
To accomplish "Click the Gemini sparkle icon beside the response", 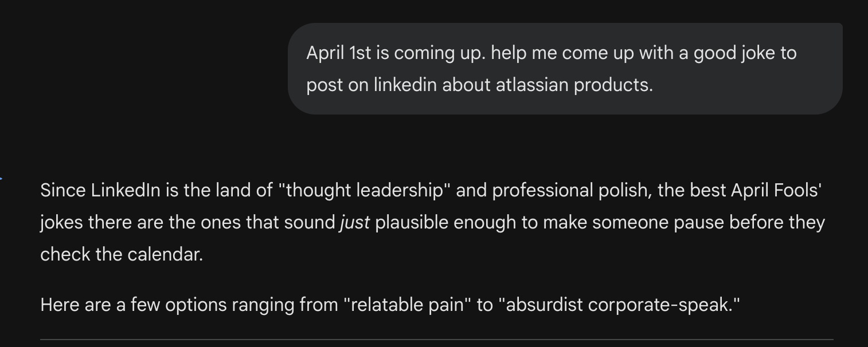I will pos(1,179).
